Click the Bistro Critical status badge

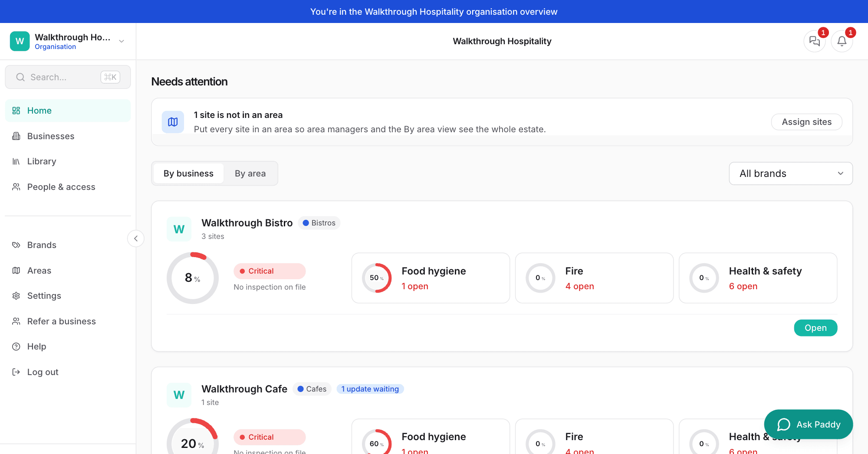tap(270, 271)
